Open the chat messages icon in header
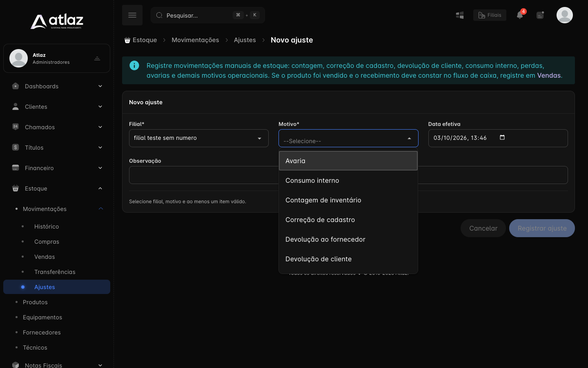The width and height of the screenshot is (588, 368). click(540, 15)
